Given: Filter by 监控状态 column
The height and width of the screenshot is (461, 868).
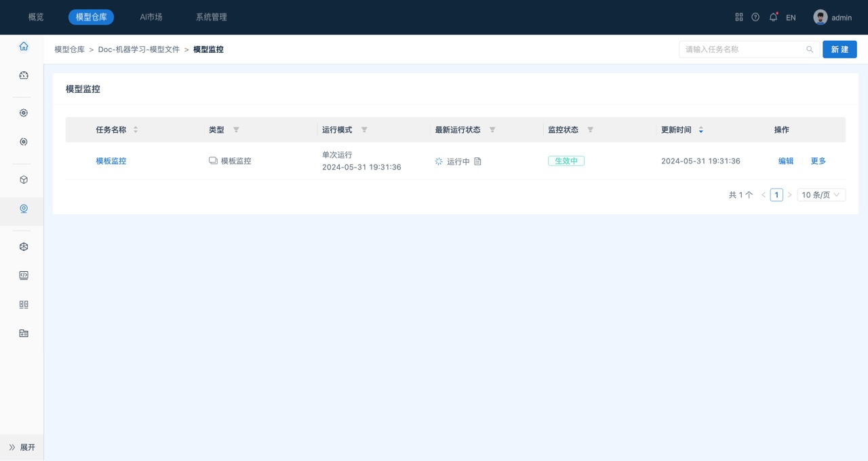Looking at the screenshot, I should 590,129.
